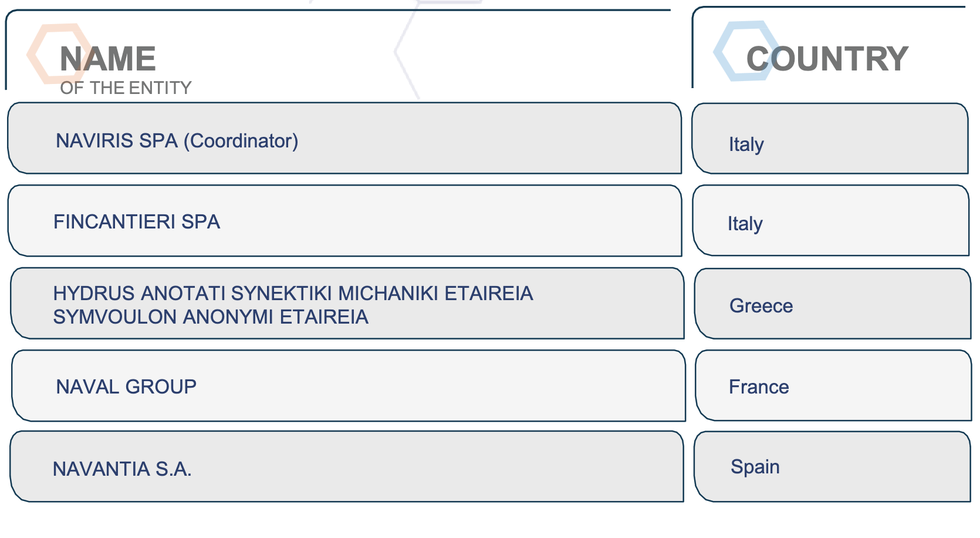Click the Greece country cell

[x=833, y=304]
